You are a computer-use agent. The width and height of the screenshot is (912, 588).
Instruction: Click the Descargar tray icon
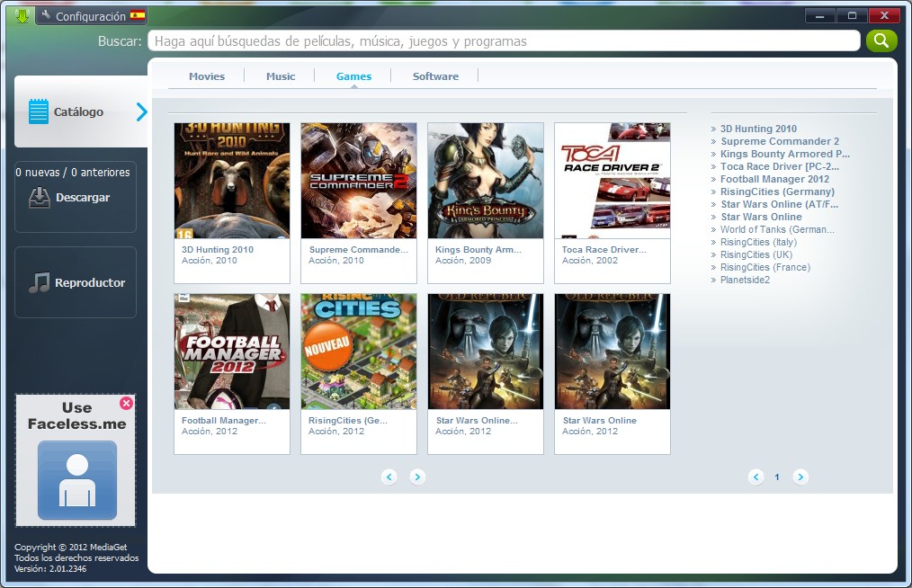pyautogui.click(x=39, y=198)
